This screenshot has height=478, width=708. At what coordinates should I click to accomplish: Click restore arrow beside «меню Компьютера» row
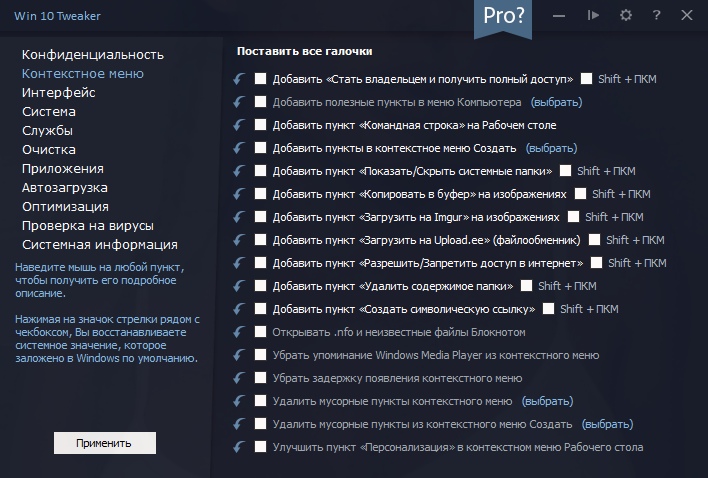[x=239, y=102]
